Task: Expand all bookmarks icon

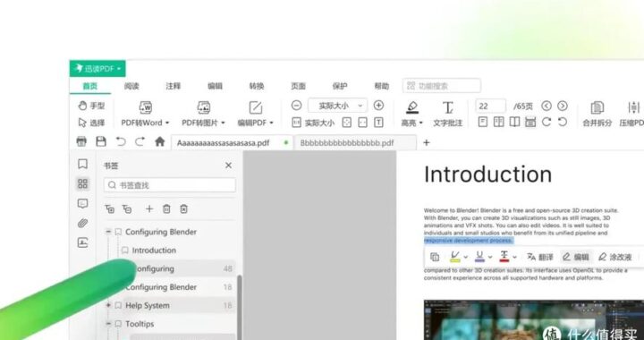Action: [x=109, y=209]
